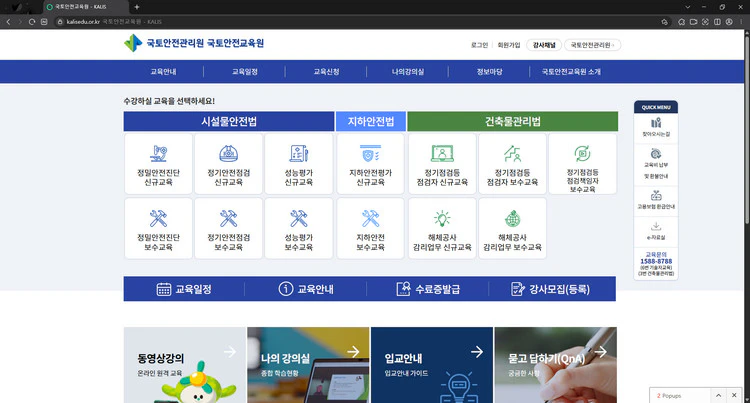This screenshot has height=403, width=750.
Task: Open 정보마당 in main navigation
Action: pos(489,72)
